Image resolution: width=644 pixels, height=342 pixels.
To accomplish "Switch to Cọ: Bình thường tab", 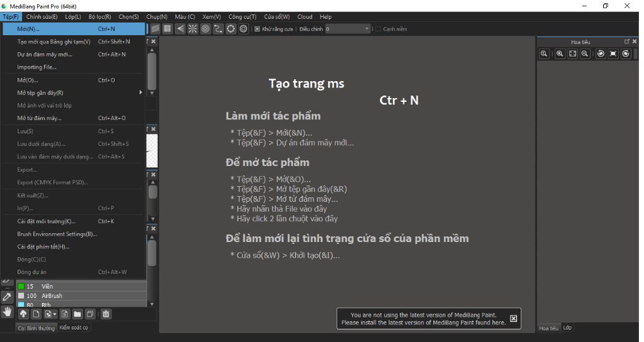I will pyautogui.click(x=36, y=328).
